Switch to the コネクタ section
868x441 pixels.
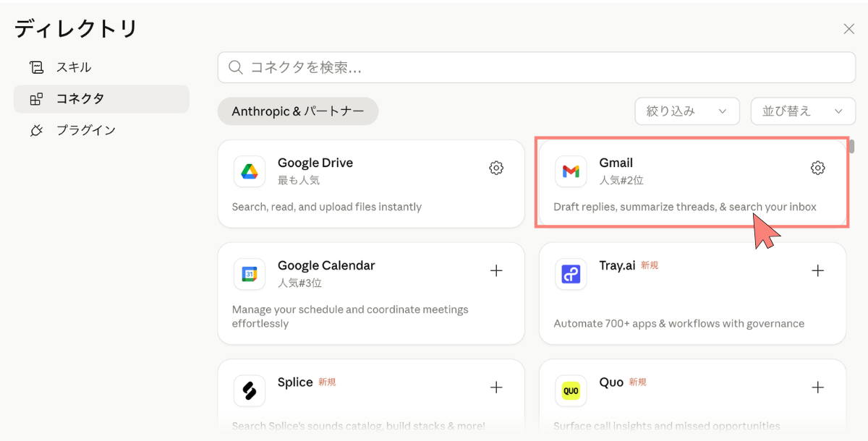click(x=101, y=99)
